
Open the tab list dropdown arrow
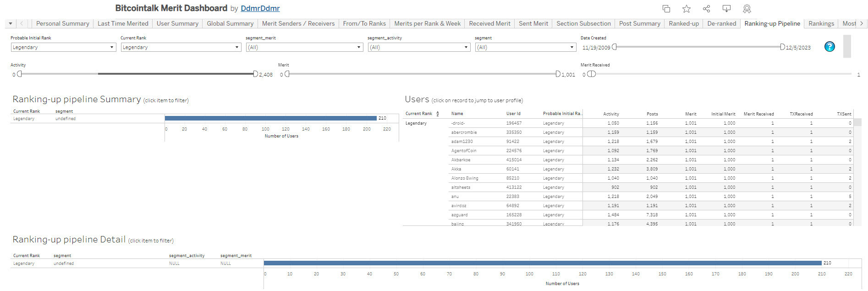[11, 23]
